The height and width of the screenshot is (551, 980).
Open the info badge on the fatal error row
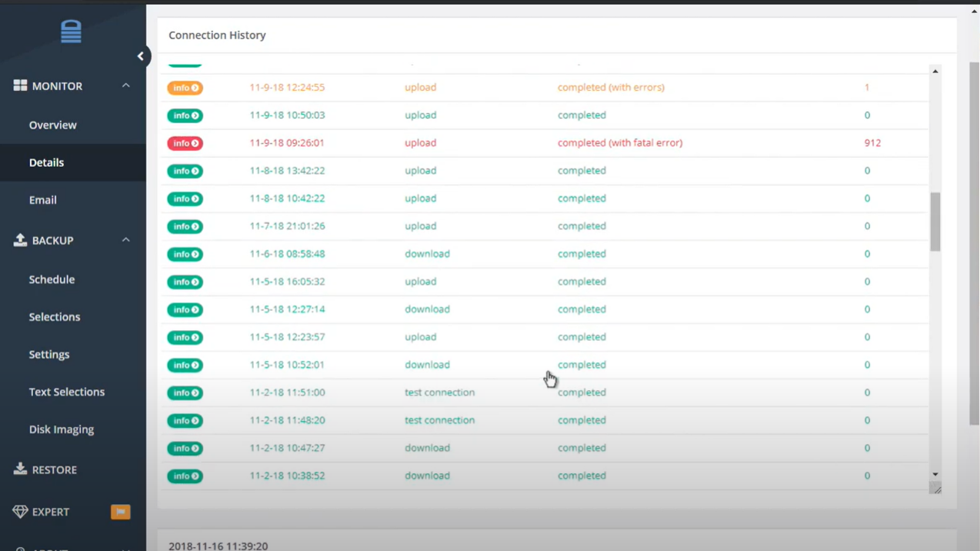pos(185,142)
